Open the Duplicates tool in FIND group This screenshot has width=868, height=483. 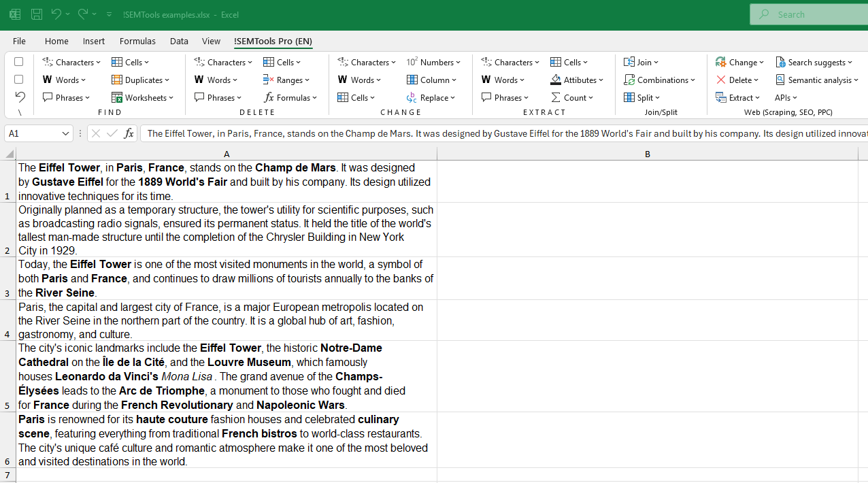point(141,80)
